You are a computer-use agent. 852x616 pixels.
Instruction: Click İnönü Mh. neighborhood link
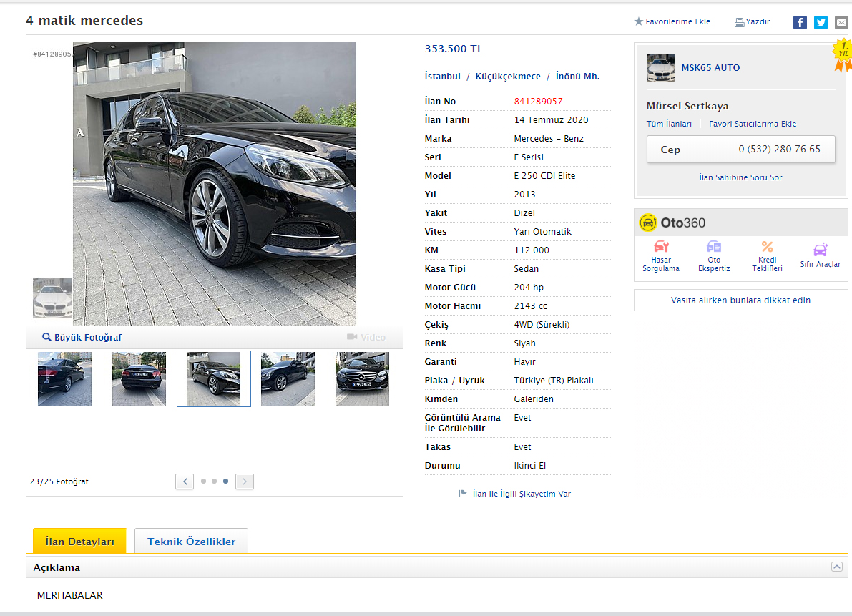point(577,77)
